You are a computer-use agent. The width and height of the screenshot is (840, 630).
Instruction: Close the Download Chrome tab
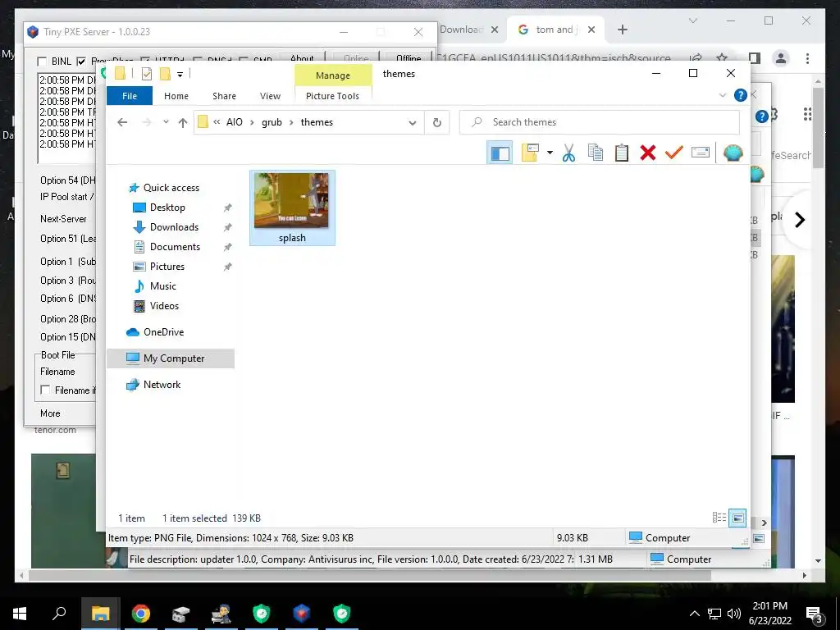click(x=495, y=30)
